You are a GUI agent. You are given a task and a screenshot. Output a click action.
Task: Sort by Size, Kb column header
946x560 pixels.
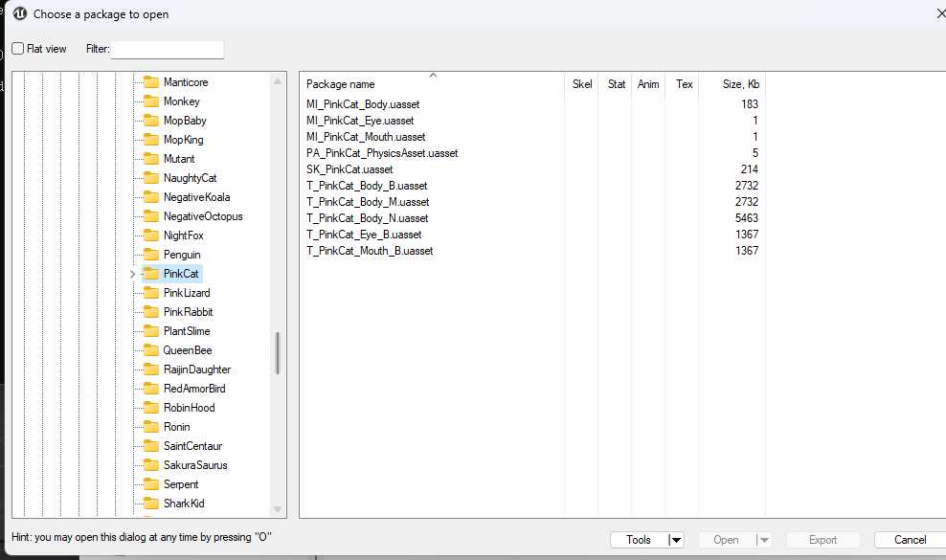[x=740, y=84]
